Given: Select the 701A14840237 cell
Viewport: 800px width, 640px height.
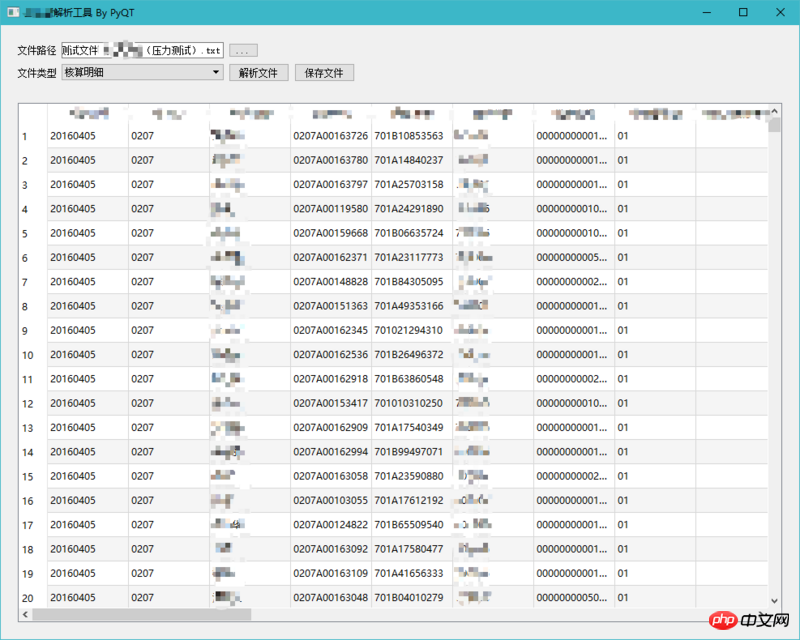Looking at the screenshot, I should click(412, 160).
